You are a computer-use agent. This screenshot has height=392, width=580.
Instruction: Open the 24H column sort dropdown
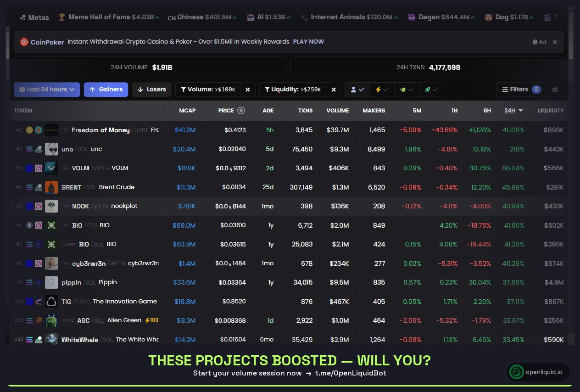513,111
